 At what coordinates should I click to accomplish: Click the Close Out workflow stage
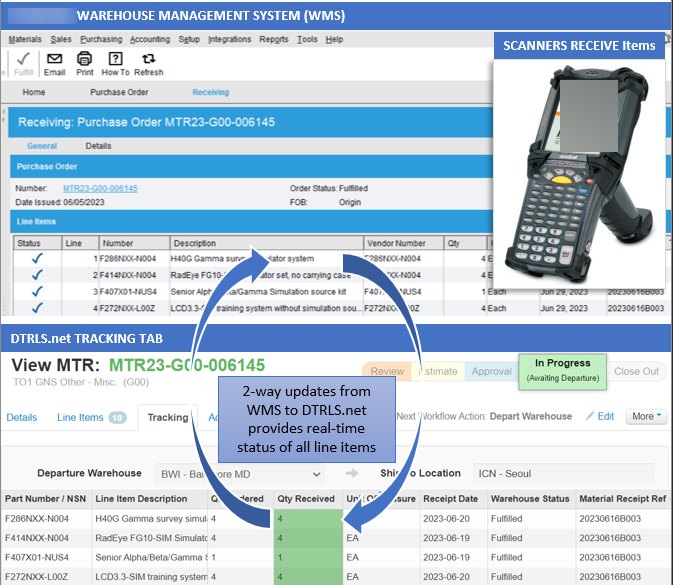(x=637, y=371)
